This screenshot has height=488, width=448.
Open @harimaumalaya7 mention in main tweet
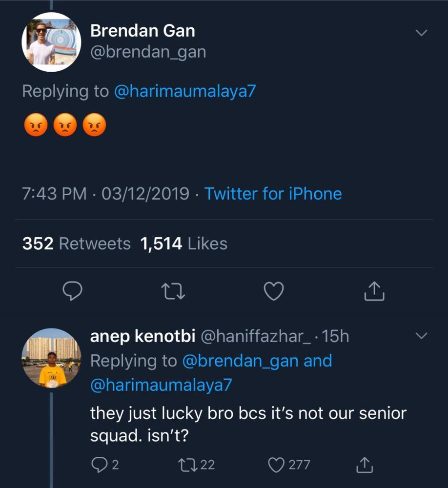[x=184, y=91]
